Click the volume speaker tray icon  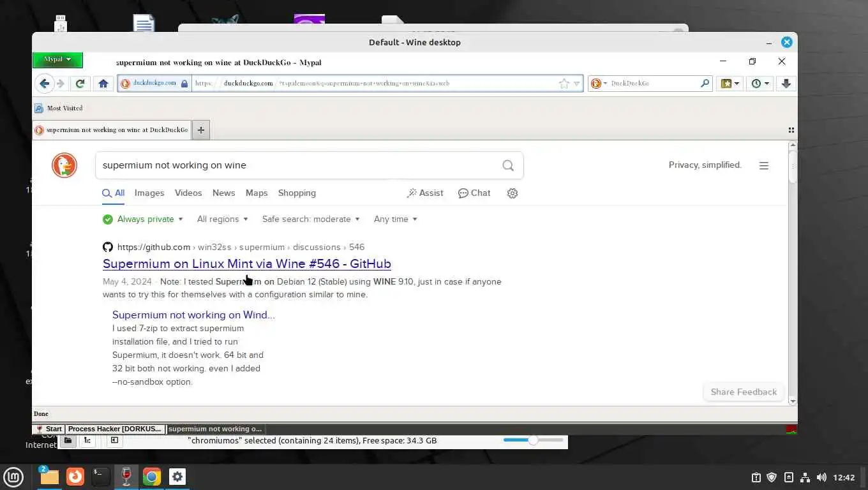821,477
